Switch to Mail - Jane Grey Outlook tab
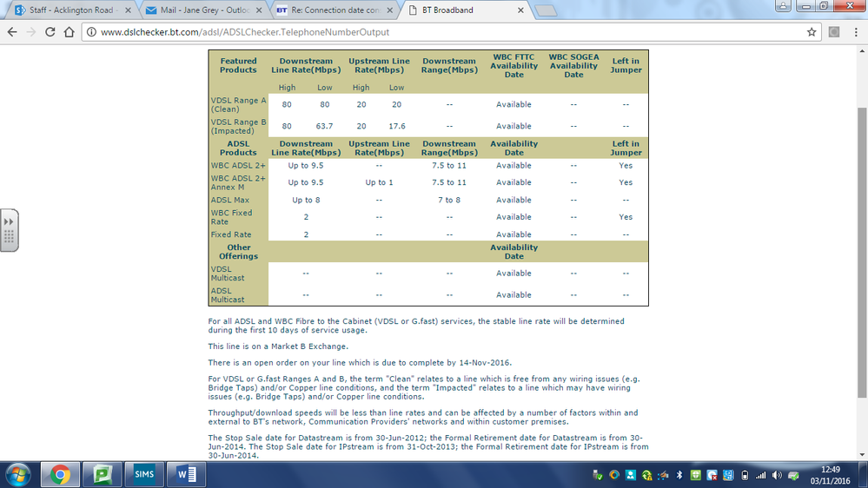The height and width of the screenshot is (488, 868). click(x=205, y=10)
